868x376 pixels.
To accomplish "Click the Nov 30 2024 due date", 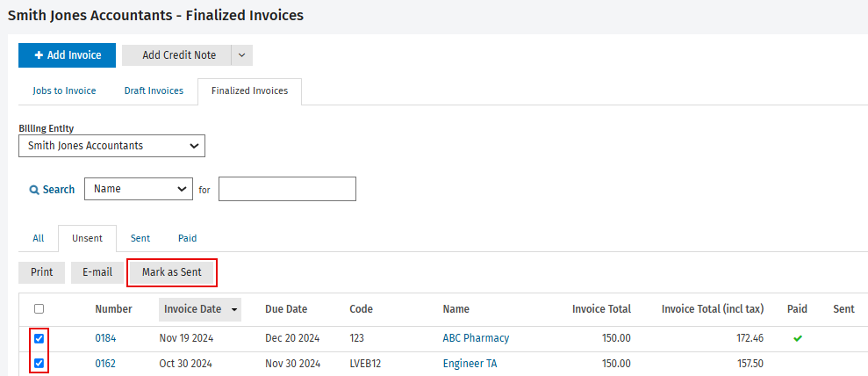I will [x=293, y=364].
